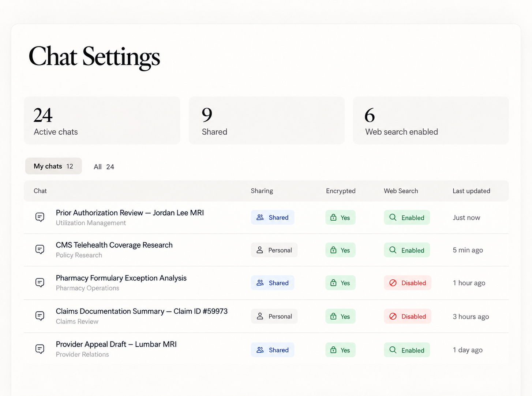Sort by the Sharing column header
Image resolution: width=532 pixels, height=396 pixels.
[x=262, y=191]
